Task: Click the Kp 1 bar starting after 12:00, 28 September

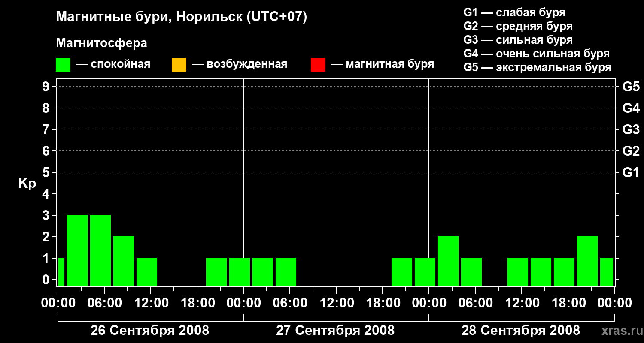Action: pos(541,272)
